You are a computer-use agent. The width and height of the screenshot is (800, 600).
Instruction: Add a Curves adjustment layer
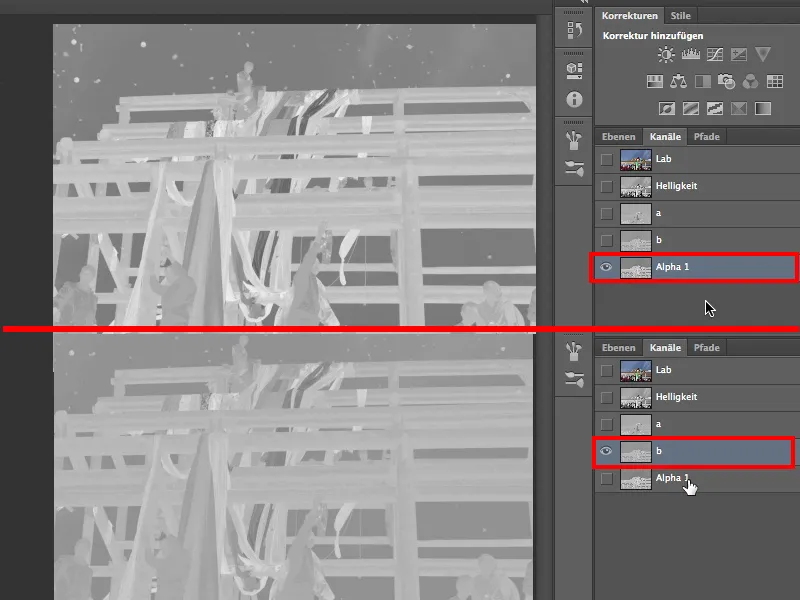point(715,54)
